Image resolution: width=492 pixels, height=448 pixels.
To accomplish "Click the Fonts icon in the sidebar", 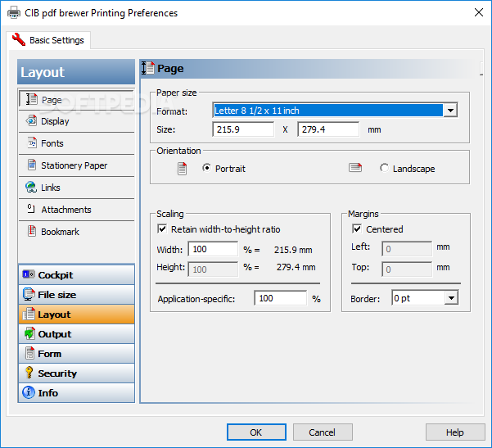I will [x=32, y=143].
